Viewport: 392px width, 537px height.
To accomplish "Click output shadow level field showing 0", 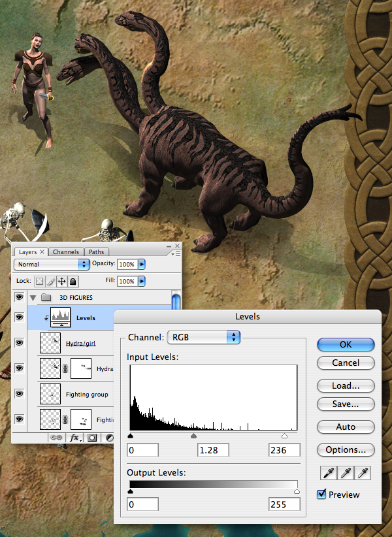I will point(143,504).
